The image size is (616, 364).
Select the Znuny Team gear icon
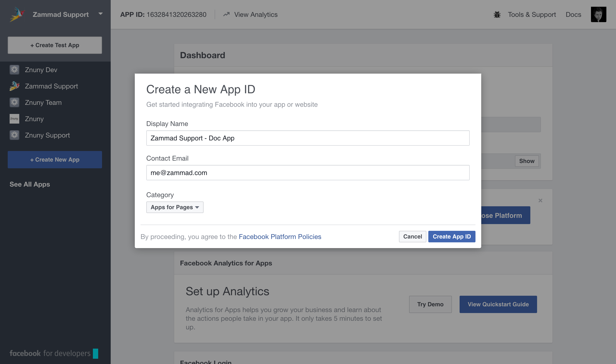point(14,102)
